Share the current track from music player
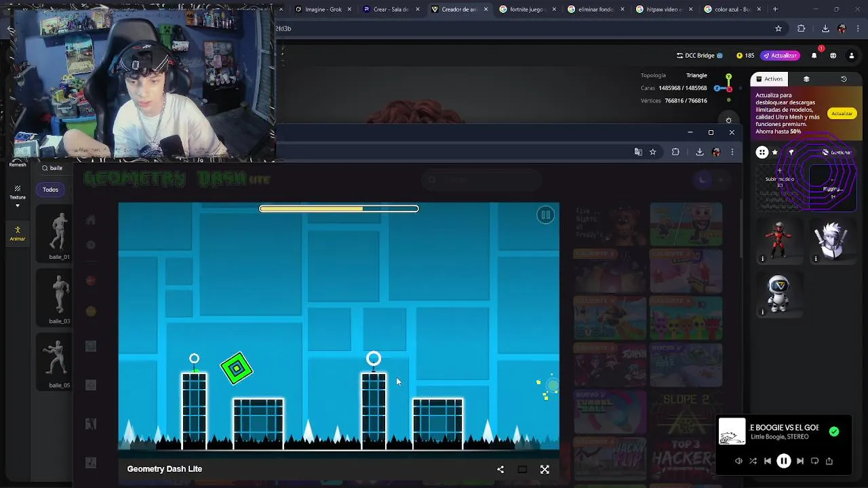 coord(829,461)
